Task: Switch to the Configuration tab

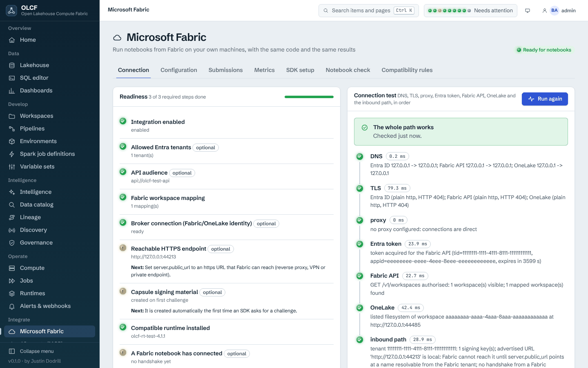Action: click(179, 70)
